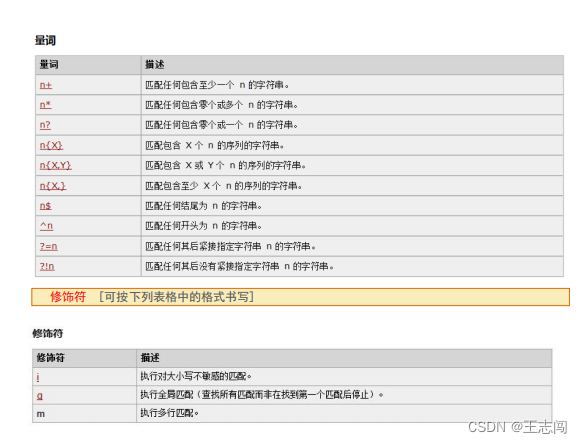Open the i modifier link
The width and height of the screenshot is (582, 443).
pos(38,377)
